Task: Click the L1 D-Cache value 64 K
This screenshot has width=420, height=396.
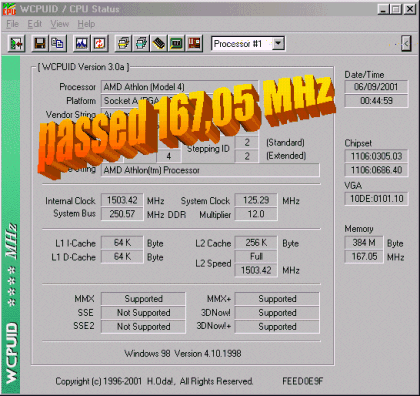Action: click(122, 257)
